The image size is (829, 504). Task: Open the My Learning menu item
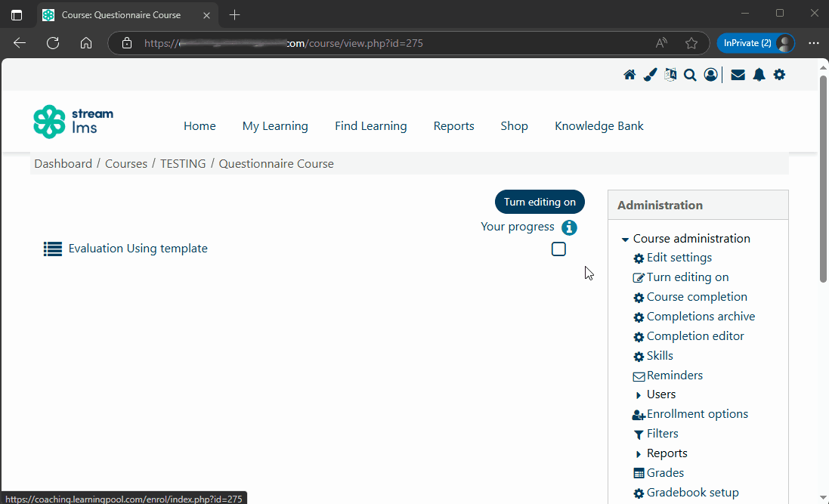[275, 126]
